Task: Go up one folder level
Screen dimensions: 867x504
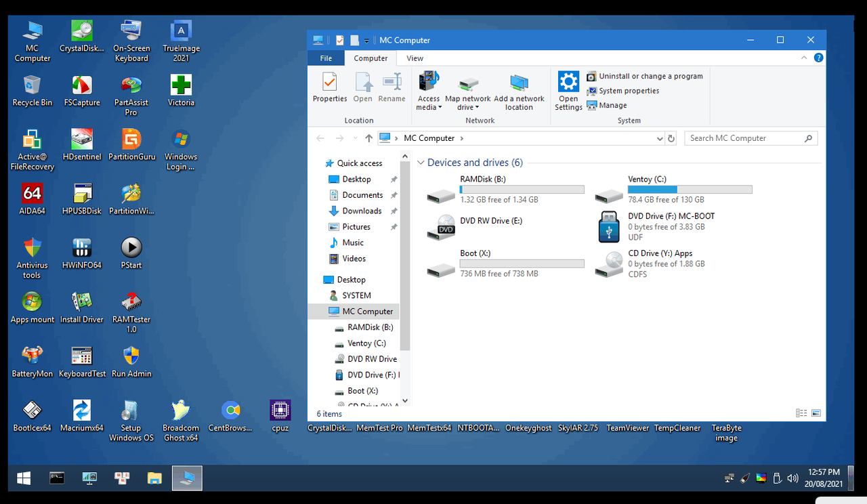Action: pos(368,138)
